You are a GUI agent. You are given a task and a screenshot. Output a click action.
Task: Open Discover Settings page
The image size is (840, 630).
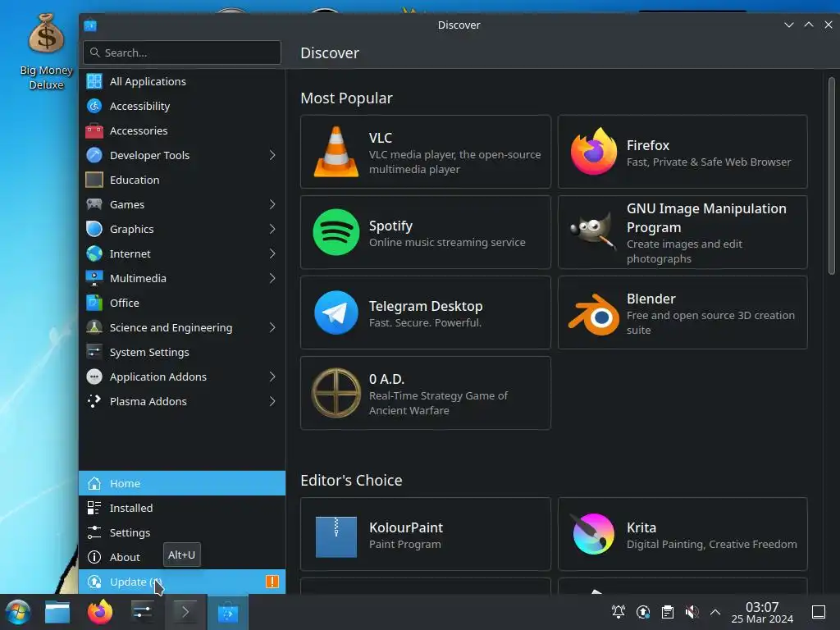tap(182, 532)
